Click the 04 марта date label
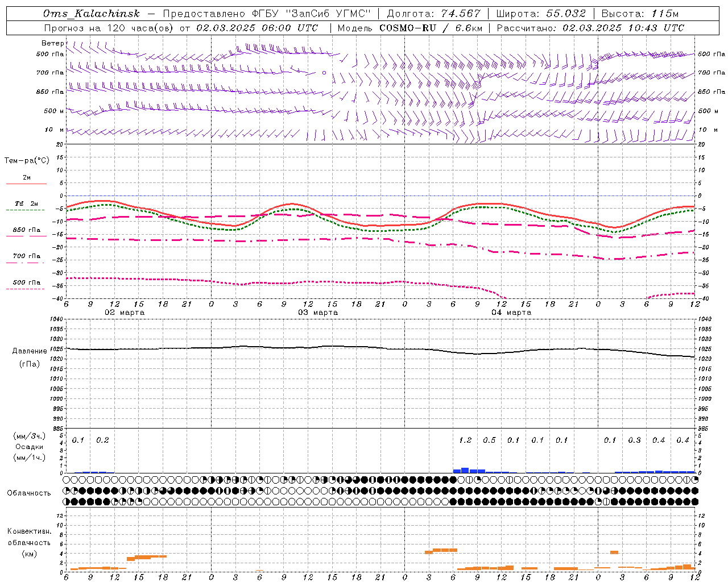The height and width of the screenshot is (582, 728). [511, 313]
